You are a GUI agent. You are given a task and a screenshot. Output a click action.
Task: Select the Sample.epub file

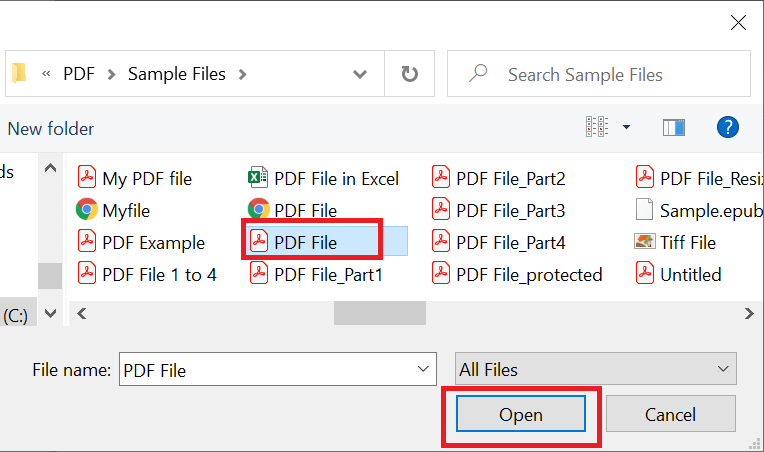pos(699,210)
